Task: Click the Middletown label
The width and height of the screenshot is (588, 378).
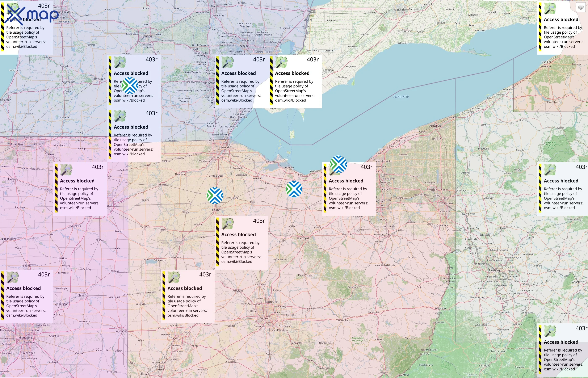Action: [158, 362]
